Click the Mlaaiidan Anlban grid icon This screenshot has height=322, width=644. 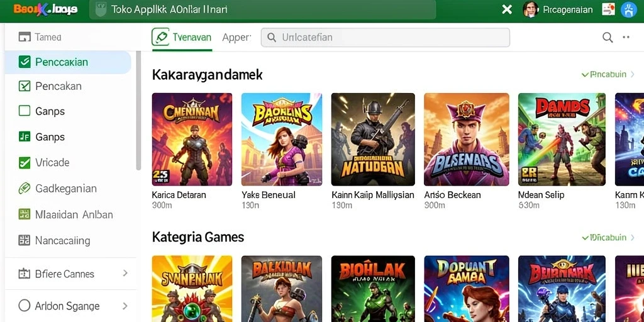25,214
